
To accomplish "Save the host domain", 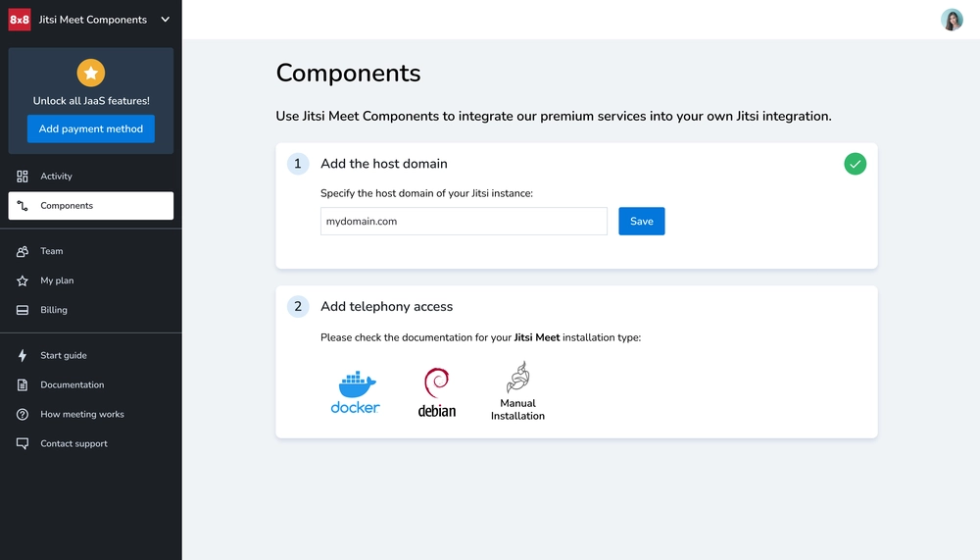I will (642, 222).
